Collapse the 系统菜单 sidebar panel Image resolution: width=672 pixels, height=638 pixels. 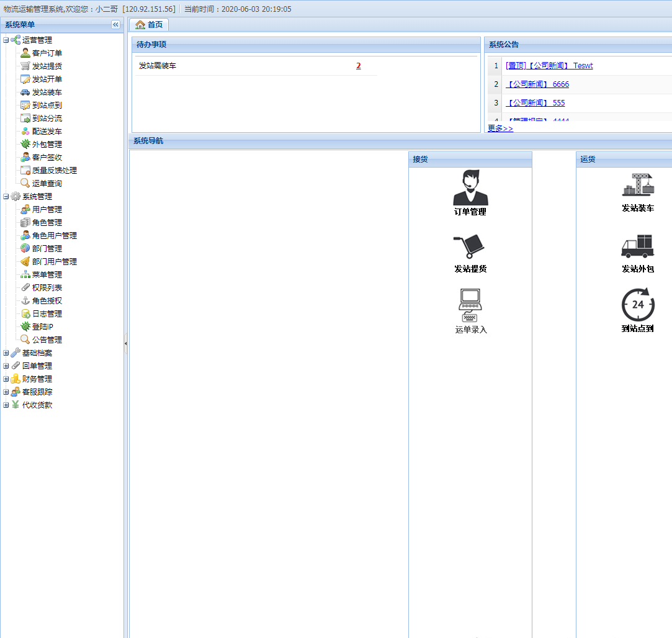115,24
